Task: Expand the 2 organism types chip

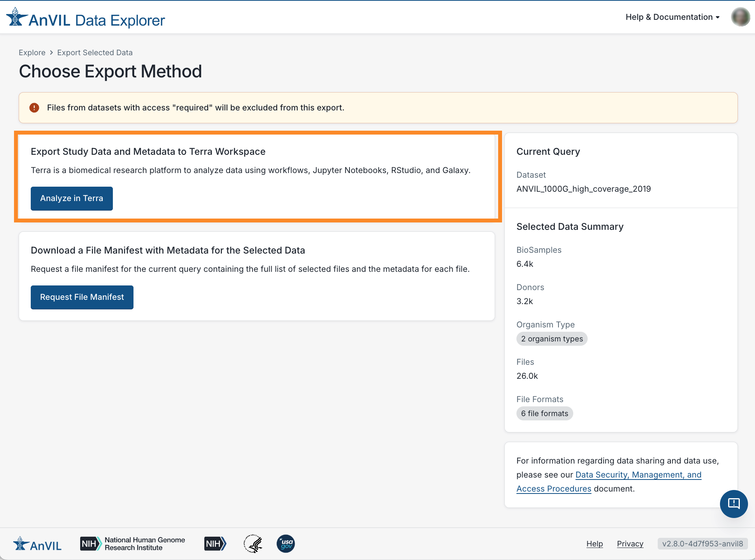Action: pos(551,339)
